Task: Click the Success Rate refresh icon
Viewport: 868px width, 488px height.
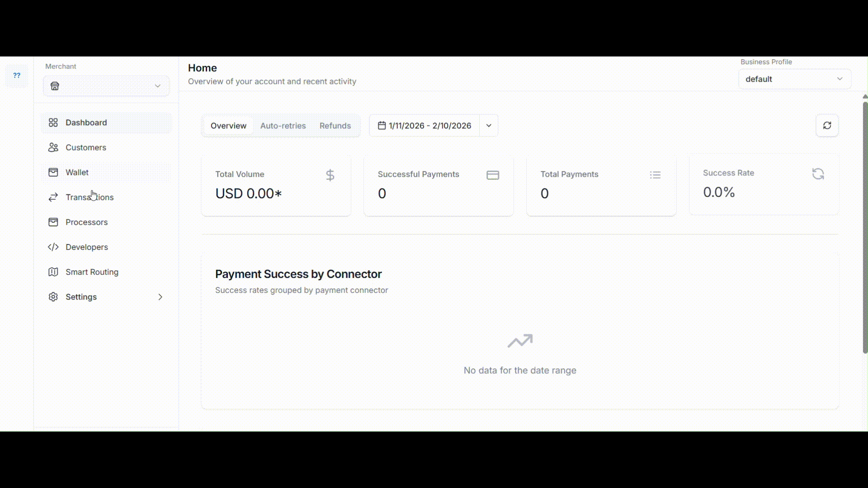Action: click(818, 174)
